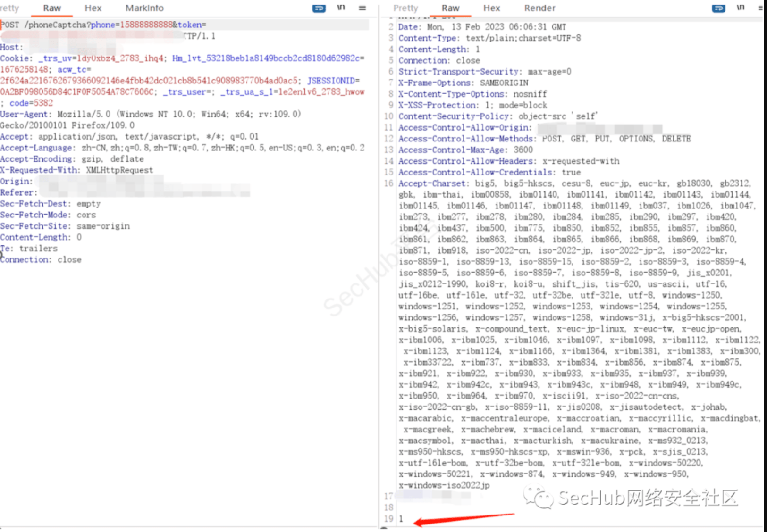Open response panel hamburger options menu
The height and width of the screenshot is (532, 767).
(x=760, y=8)
